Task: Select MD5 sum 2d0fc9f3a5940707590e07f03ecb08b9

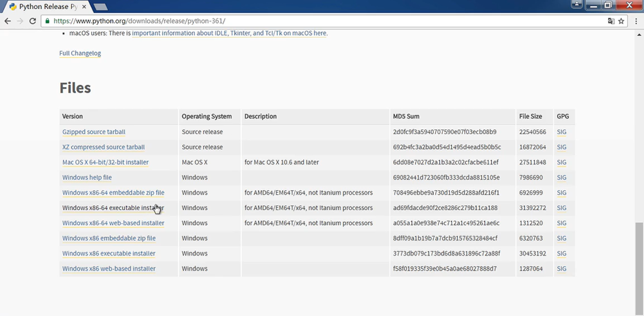Action: coord(445,132)
